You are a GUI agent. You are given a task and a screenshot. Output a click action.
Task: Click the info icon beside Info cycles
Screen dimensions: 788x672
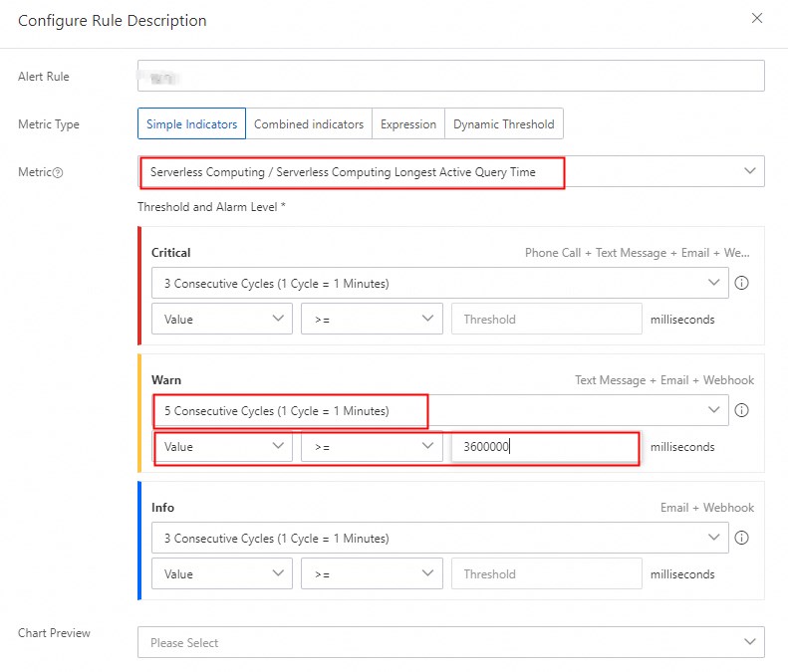point(741,538)
